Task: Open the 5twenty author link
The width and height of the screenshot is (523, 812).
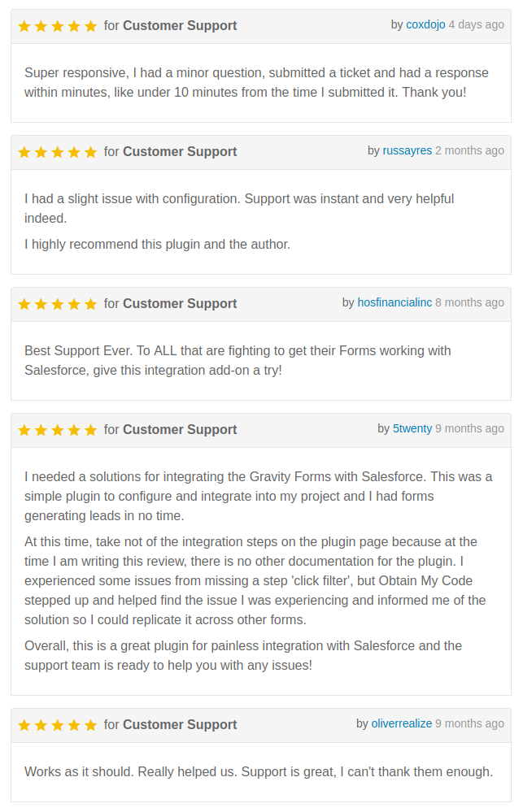Action: click(x=412, y=428)
